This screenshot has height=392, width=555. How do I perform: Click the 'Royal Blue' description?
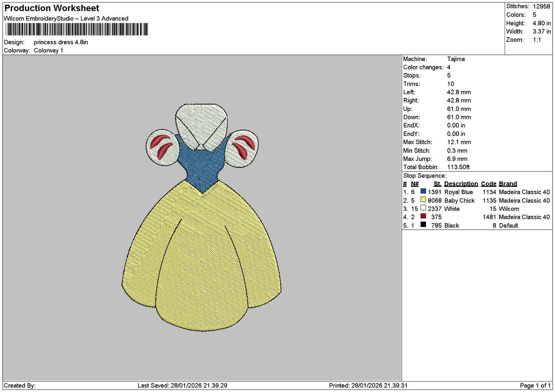coord(459,192)
